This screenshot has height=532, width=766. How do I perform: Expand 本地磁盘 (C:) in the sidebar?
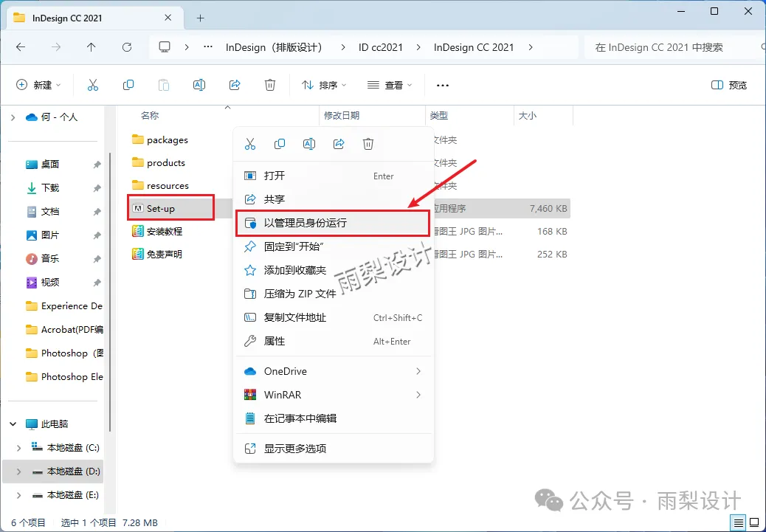click(19, 447)
